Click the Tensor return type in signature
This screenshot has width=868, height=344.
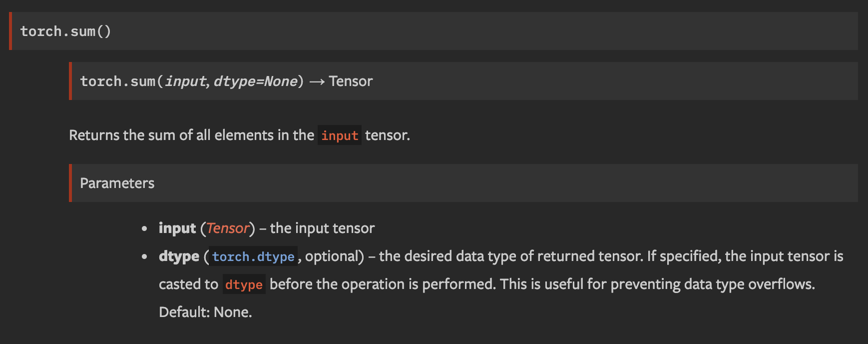351,81
